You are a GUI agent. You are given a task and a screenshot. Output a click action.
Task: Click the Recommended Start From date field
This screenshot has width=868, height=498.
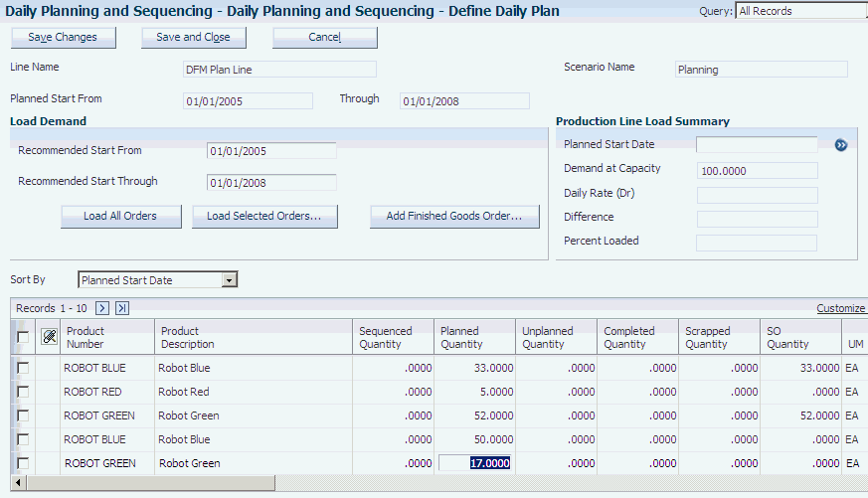(271, 151)
